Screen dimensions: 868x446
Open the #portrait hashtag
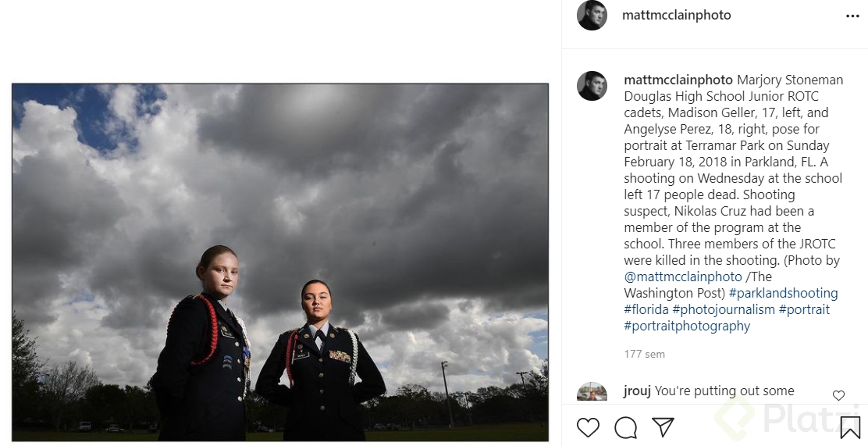tap(804, 310)
